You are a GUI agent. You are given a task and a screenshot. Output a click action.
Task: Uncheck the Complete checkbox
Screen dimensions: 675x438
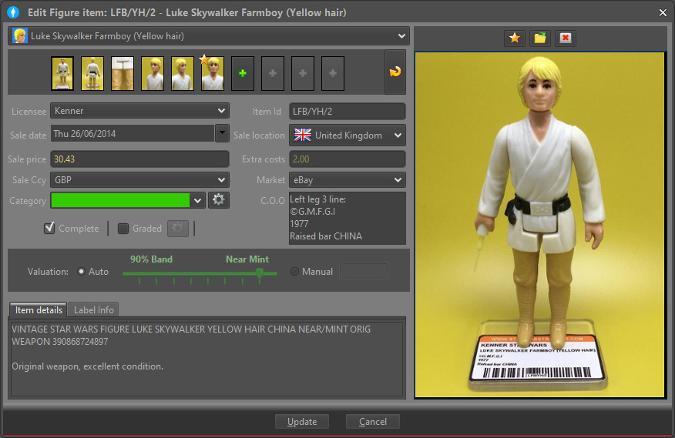click(49, 228)
